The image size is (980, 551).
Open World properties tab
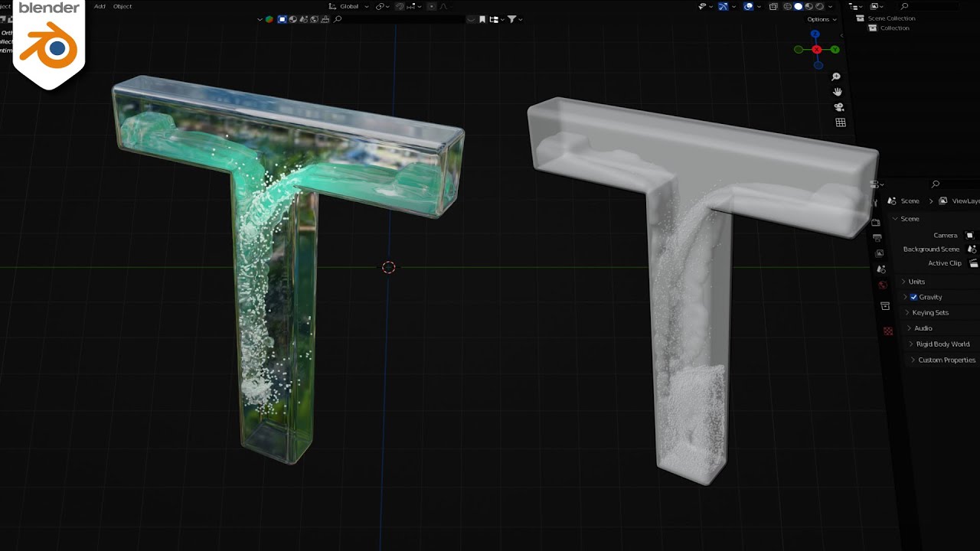tap(883, 285)
